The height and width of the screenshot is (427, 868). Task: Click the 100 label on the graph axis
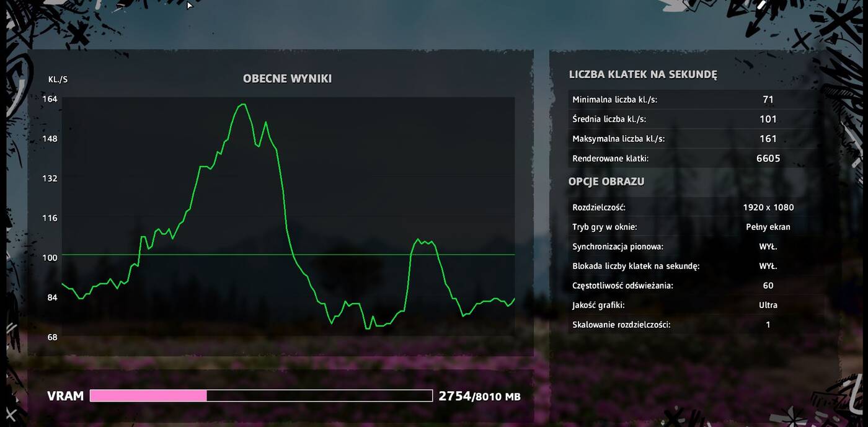coord(50,258)
